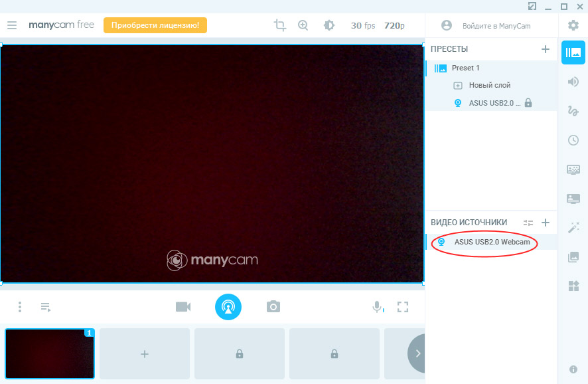Screen dimensions: 588x384
Task: Open the playlist icon below the preview
Action: (46, 307)
